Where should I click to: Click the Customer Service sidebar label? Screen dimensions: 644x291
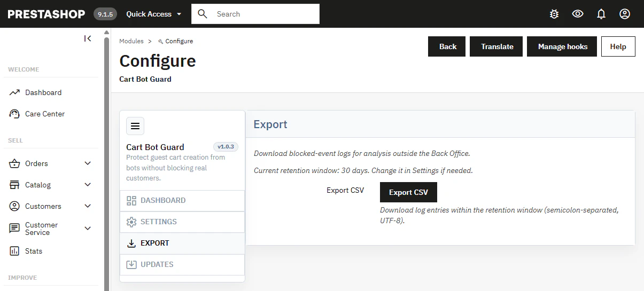[x=41, y=229]
